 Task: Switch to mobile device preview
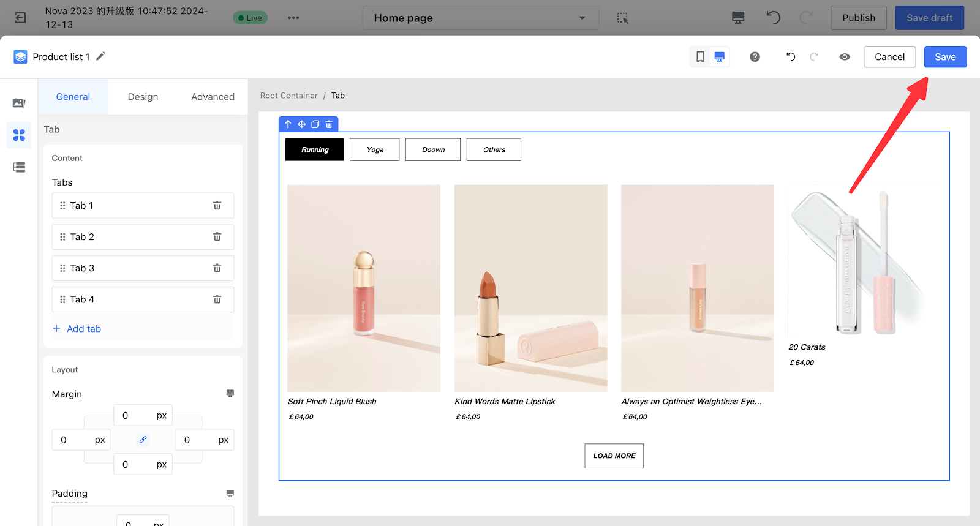(700, 57)
